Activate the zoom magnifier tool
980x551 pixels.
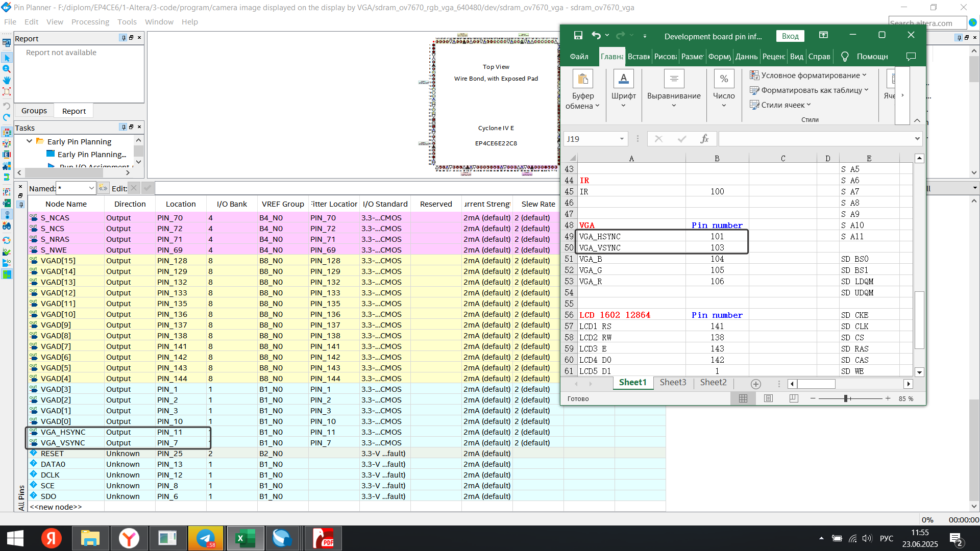tap(7, 69)
